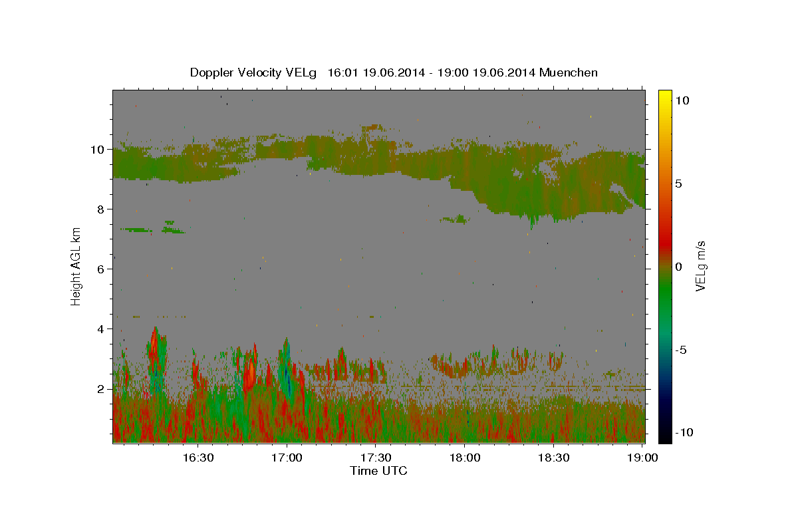The height and width of the screenshot is (532, 798).
Task: Click the 16:30 time tick label
Action: [x=198, y=458]
